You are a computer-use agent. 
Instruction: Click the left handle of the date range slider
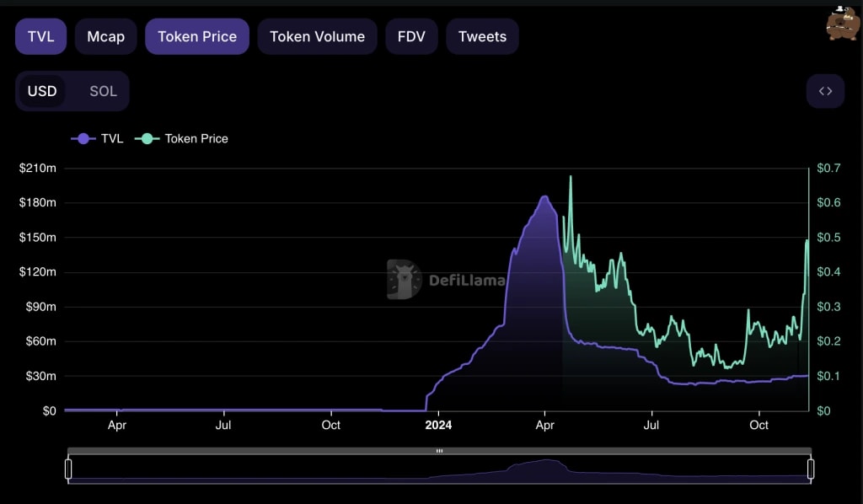point(69,467)
